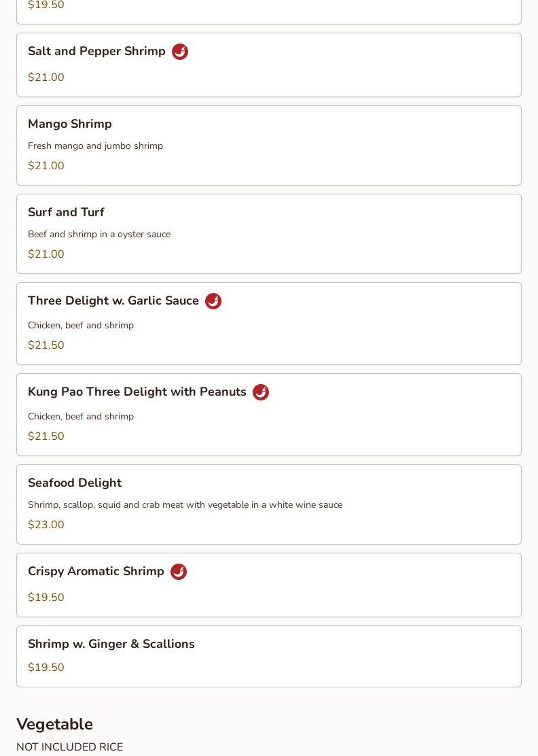Open Kung Pao Three Delight with Peanuts

[137, 392]
